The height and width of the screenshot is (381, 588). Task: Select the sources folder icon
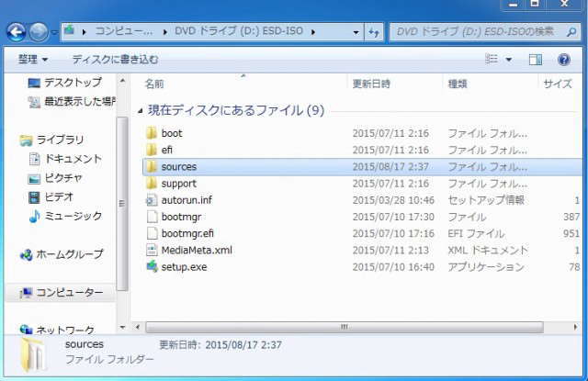pyautogui.click(x=152, y=167)
